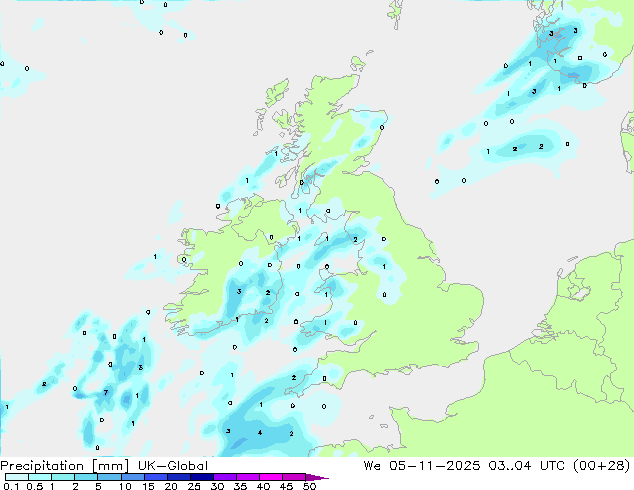The image size is (634, 490).
Task: Select the 2–5 mm legend color box
Action: click(x=86, y=477)
